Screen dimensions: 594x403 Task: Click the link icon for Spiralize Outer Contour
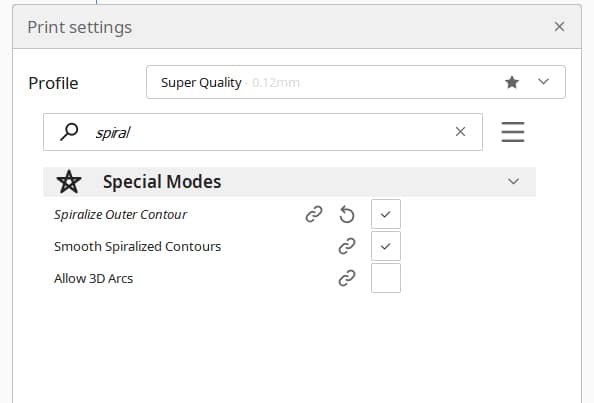point(314,214)
